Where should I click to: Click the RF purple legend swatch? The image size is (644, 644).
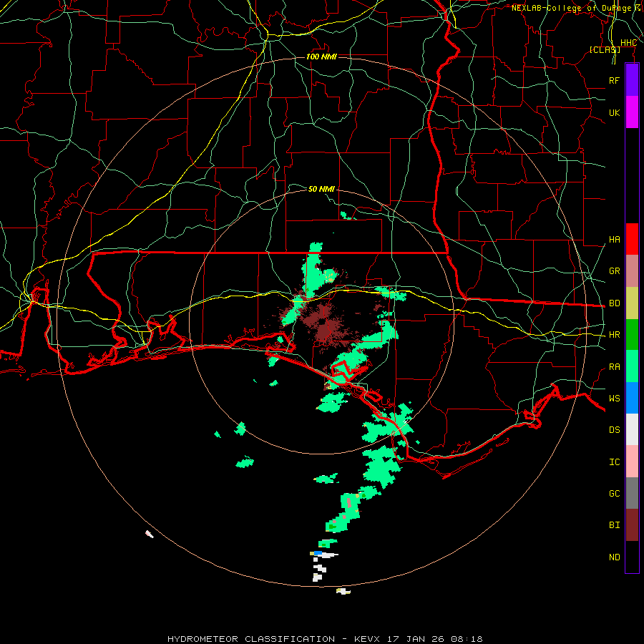[632, 80]
